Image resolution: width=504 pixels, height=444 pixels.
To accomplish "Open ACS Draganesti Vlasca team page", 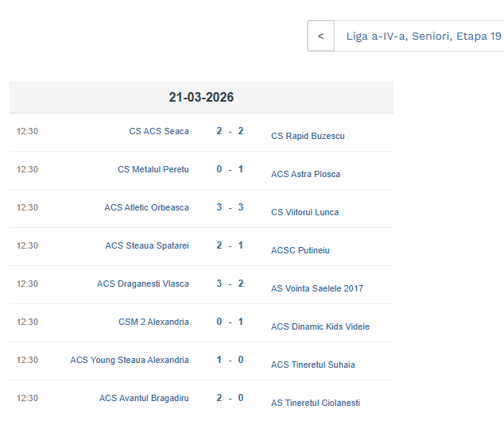I will 143,284.
